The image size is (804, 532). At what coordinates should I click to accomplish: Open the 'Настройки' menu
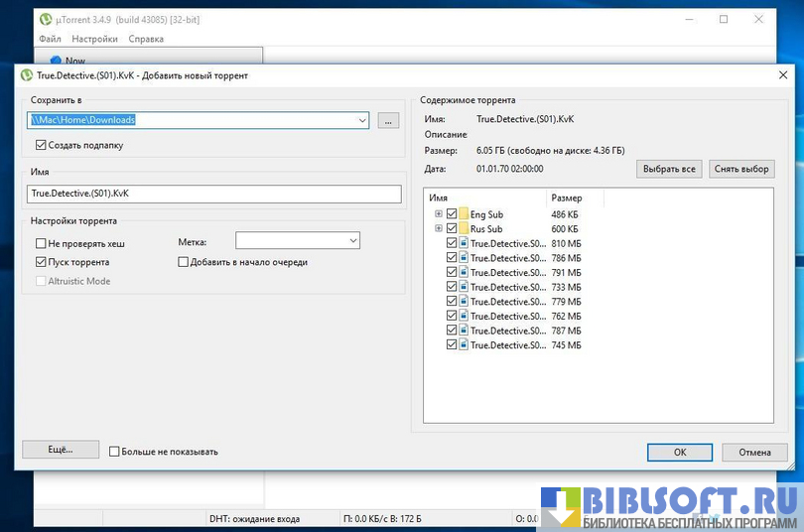tap(94, 39)
